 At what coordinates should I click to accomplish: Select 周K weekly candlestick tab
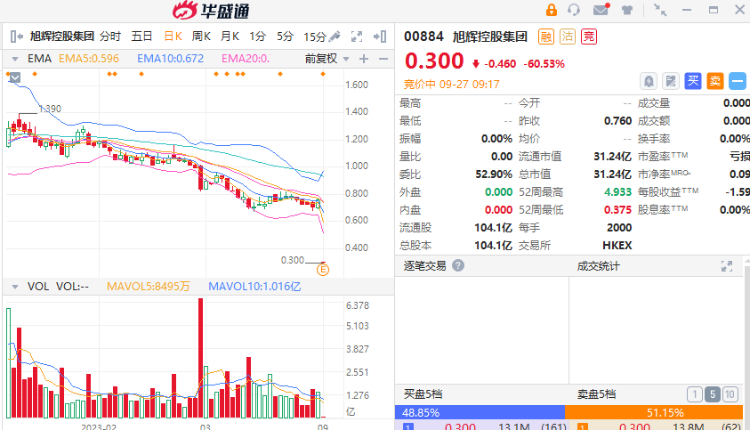click(201, 36)
